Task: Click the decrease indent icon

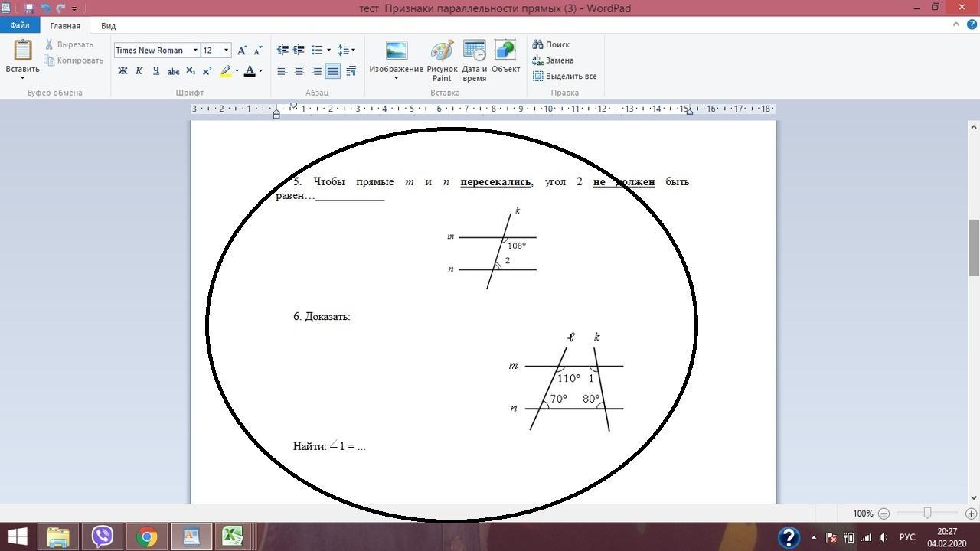Action: point(283,51)
